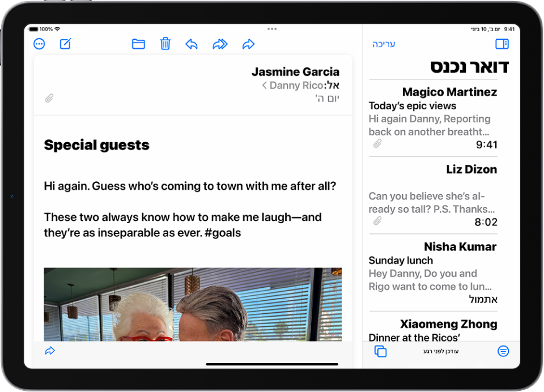Move message using the folder icon
Screen dimensions: 544x392
tap(138, 44)
